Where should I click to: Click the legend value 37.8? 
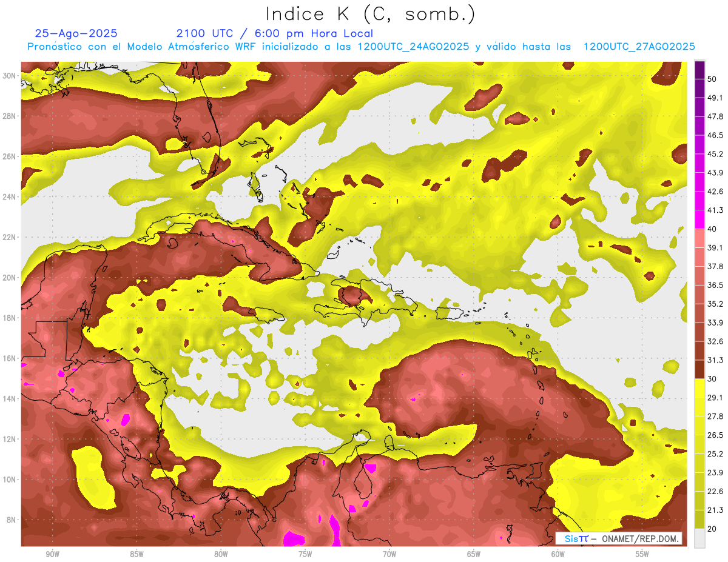pyautogui.click(x=715, y=266)
